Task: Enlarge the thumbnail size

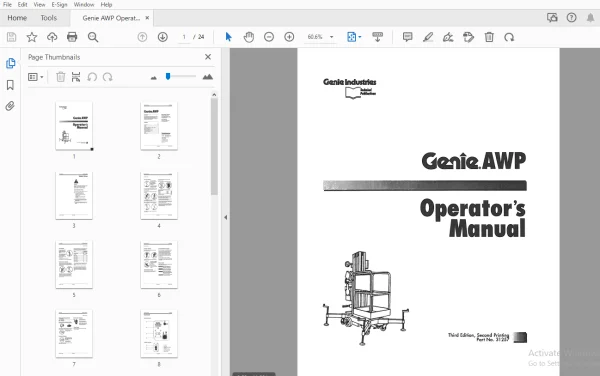Action: click(208, 77)
